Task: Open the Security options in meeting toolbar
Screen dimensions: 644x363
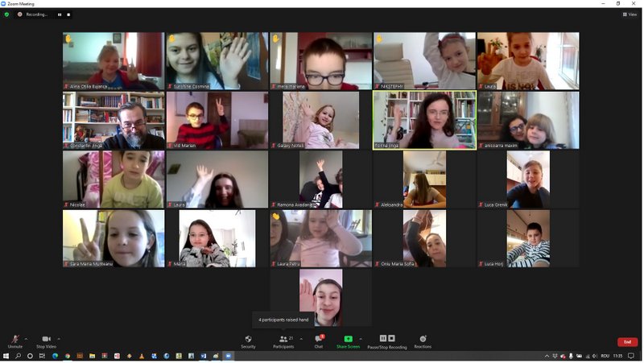Action: point(248,341)
